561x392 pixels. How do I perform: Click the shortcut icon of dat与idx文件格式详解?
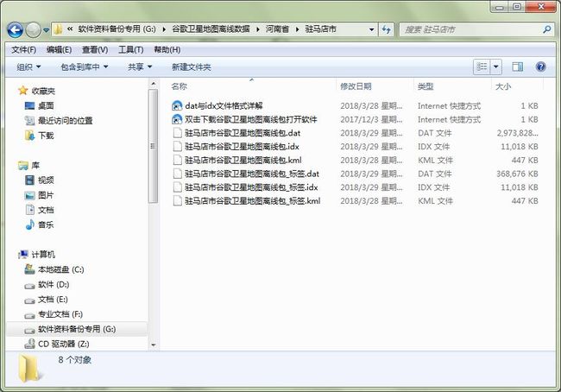(177, 106)
